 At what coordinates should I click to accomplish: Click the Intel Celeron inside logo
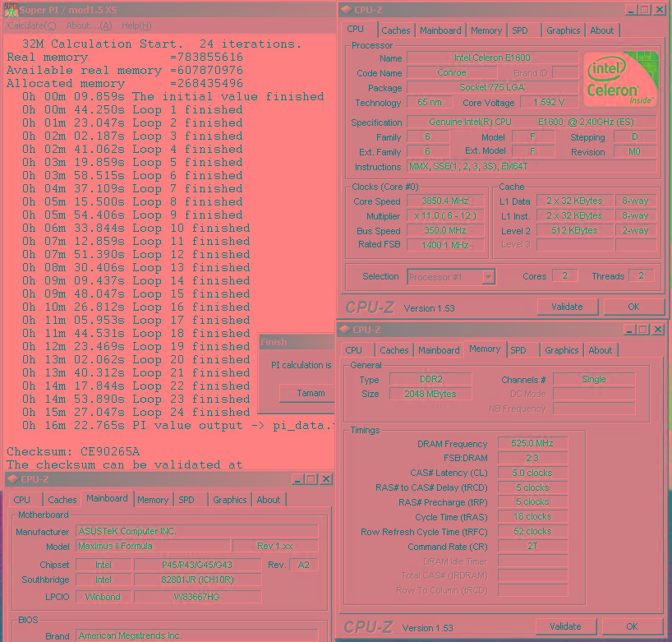[x=620, y=79]
